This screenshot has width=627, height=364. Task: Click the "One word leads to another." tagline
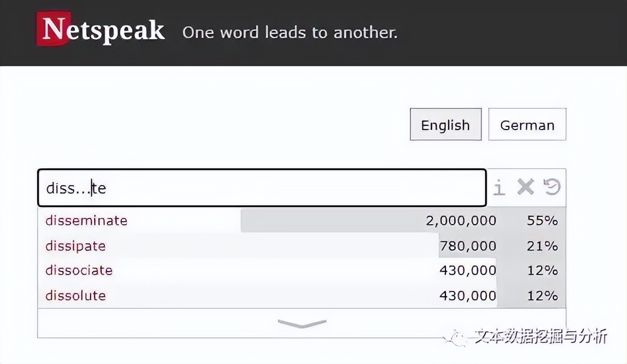[x=290, y=33]
